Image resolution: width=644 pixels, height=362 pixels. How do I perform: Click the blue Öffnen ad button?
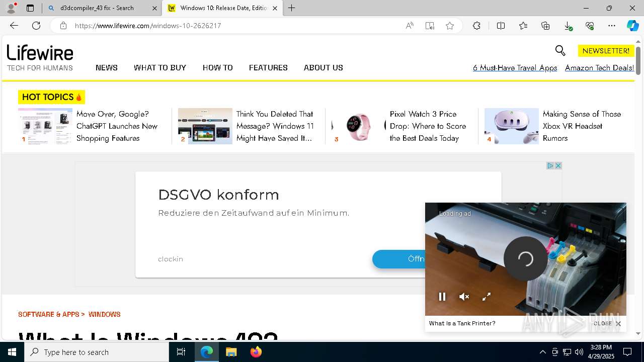(399, 259)
